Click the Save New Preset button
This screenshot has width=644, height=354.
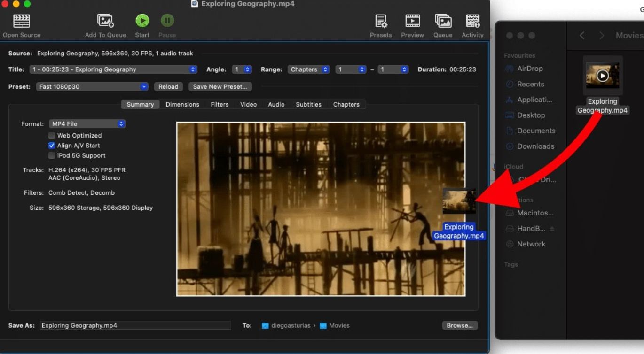pyautogui.click(x=220, y=87)
